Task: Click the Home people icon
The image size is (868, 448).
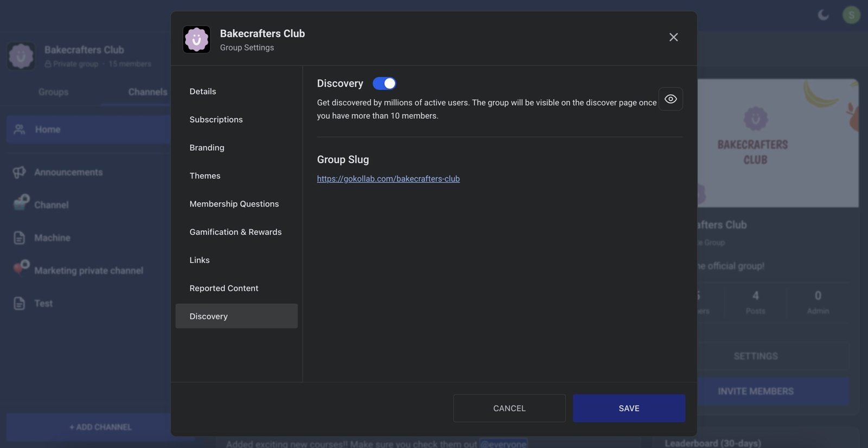Action: (x=20, y=130)
